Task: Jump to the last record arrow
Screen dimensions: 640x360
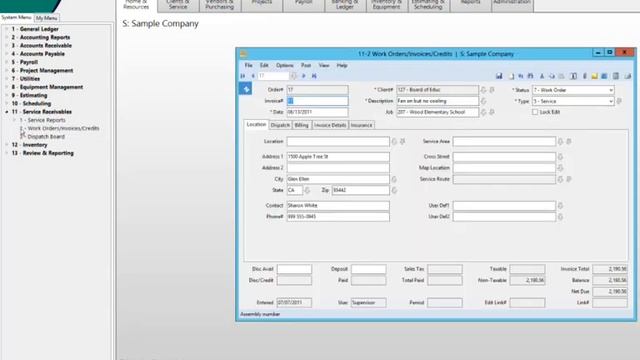Action: 314,76
